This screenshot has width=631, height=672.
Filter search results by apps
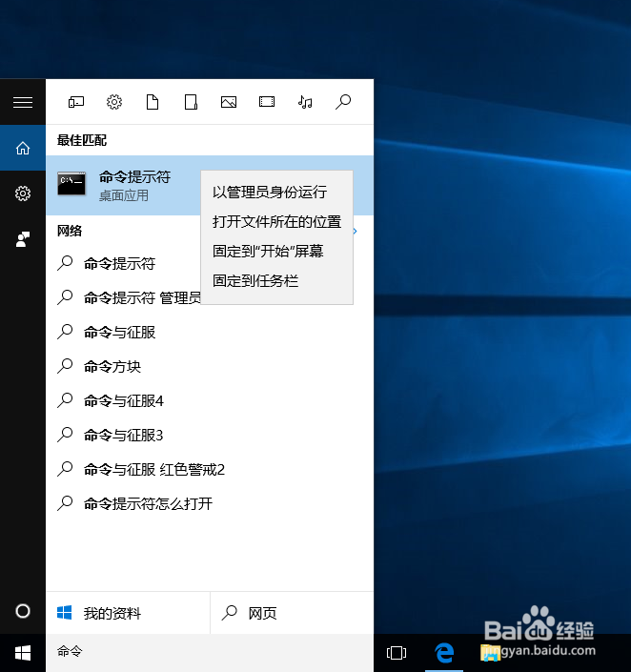[x=76, y=102]
